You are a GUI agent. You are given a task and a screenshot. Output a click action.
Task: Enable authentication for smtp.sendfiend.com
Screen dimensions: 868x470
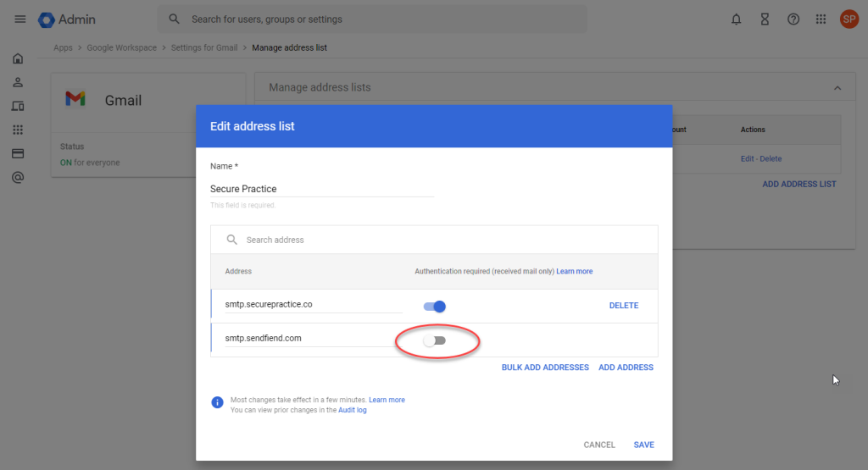tap(434, 340)
